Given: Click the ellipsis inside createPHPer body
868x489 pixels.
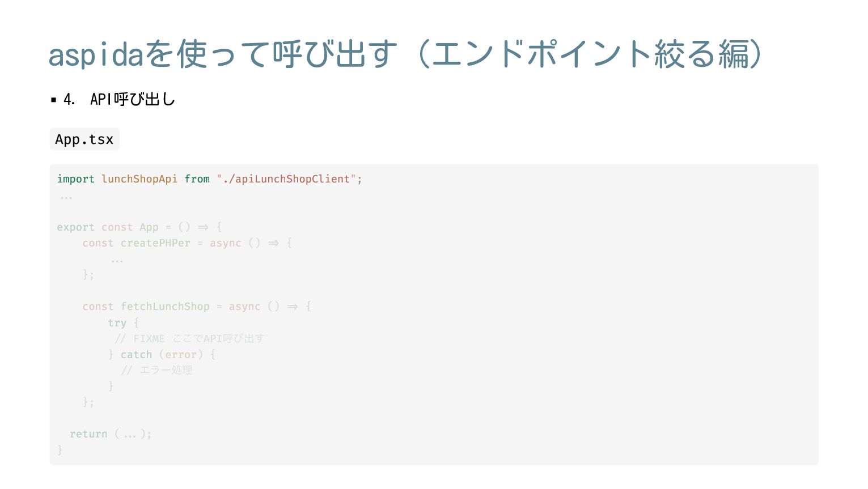Looking at the screenshot, I should (117, 261).
